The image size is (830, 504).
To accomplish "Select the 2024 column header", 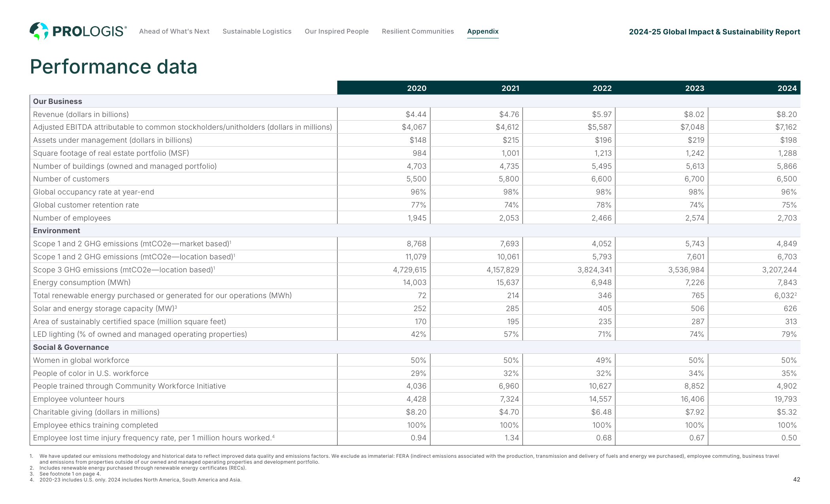I will [787, 88].
